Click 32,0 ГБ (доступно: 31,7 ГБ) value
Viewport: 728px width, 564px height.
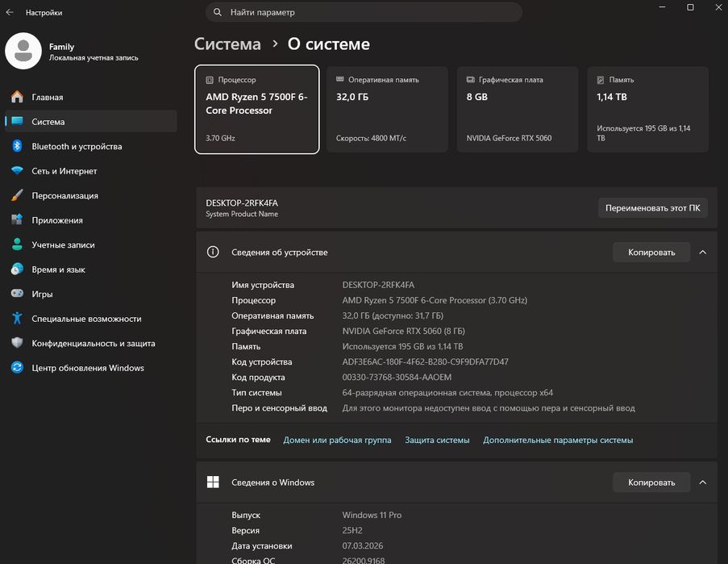(x=393, y=315)
